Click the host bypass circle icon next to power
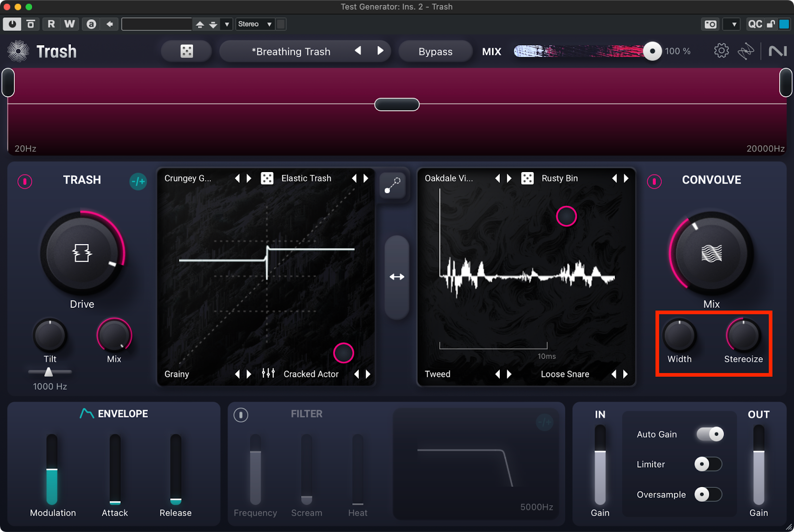Screen dimensions: 794x532 (30, 24)
